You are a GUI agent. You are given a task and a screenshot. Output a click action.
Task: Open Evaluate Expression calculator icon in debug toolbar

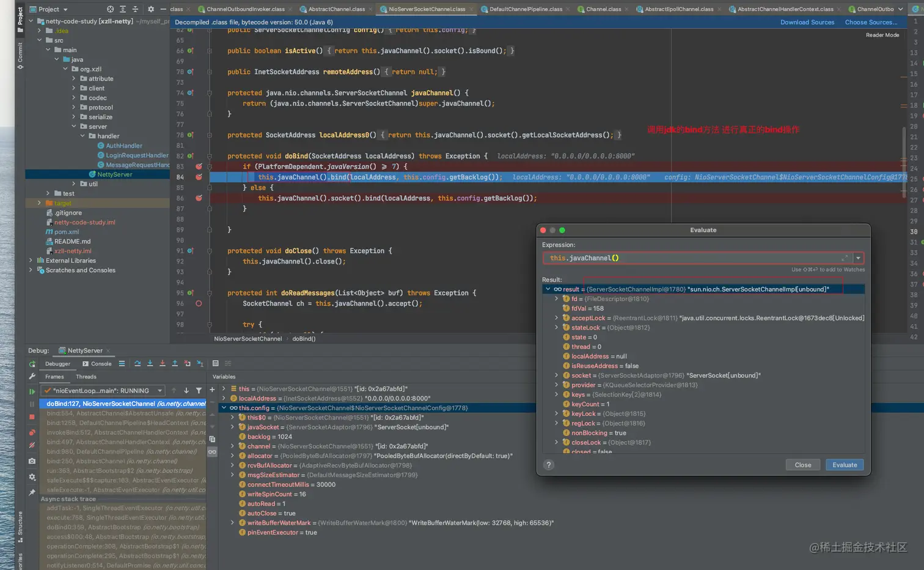[215, 363]
